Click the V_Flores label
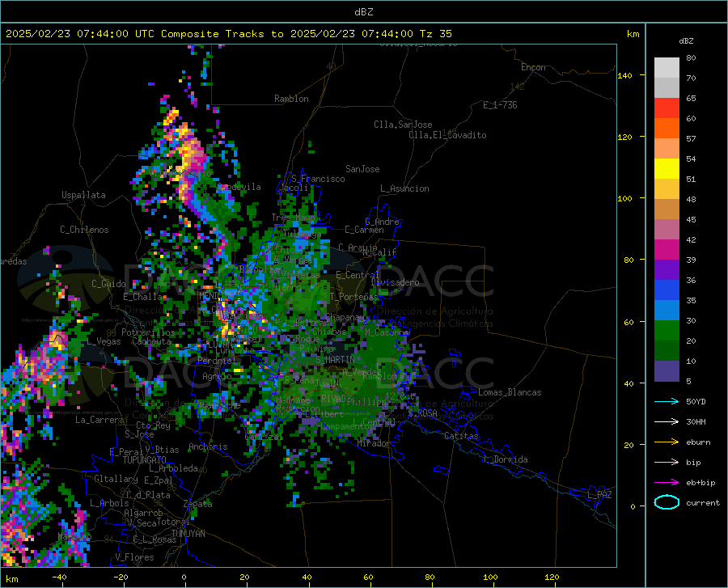The image size is (728, 588). [x=134, y=557]
